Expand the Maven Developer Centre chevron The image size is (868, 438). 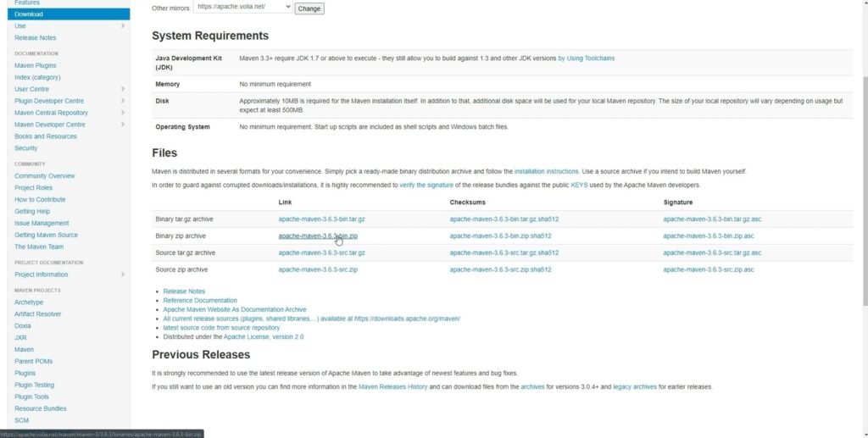tap(122, 125)
